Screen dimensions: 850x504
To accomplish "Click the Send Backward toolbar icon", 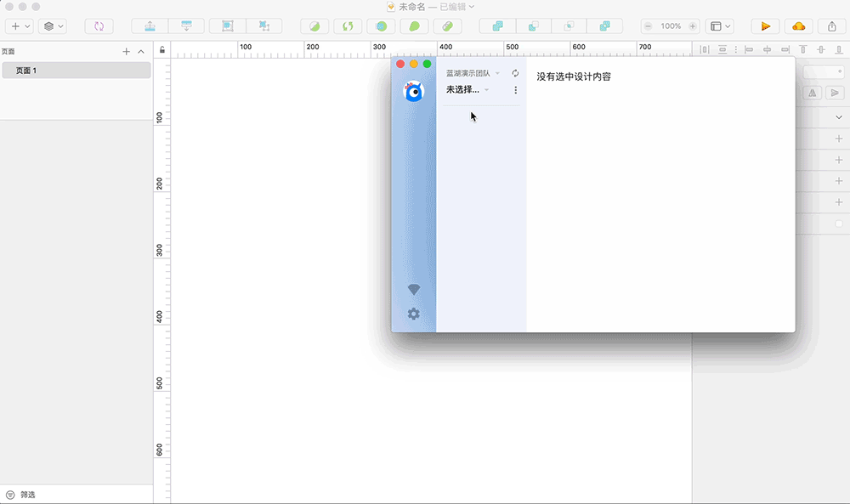I will point(186,26).
